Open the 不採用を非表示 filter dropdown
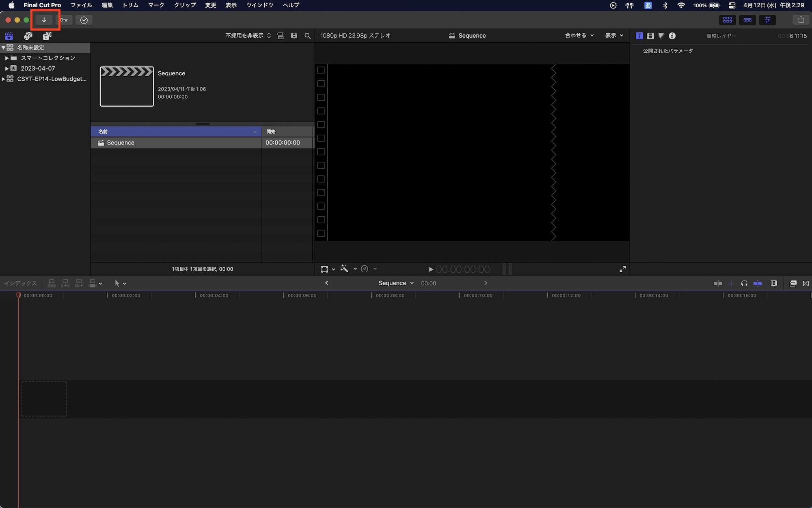Viewport: 812px width, 508px height. [246, 35]
